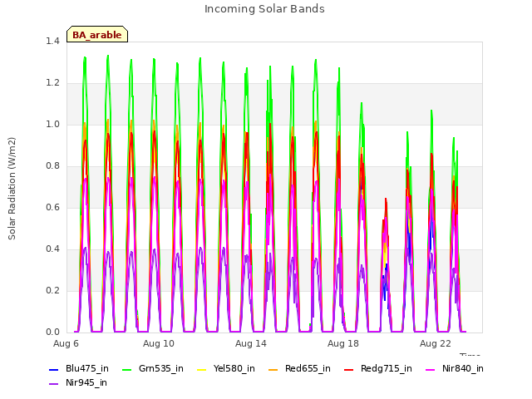Click the Aug 18 x-axis tick label
The width and height of the screenshot is (532, 399).
(x=343, y=343)
